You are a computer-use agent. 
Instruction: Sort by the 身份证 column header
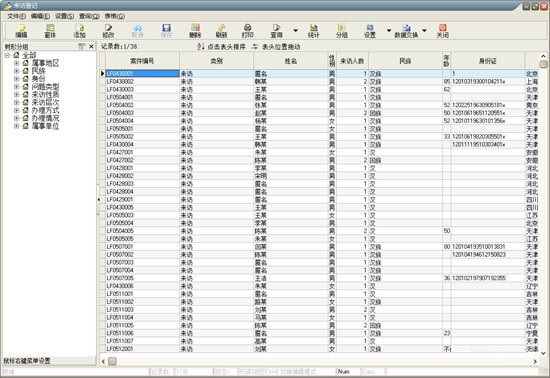(488, 61)
